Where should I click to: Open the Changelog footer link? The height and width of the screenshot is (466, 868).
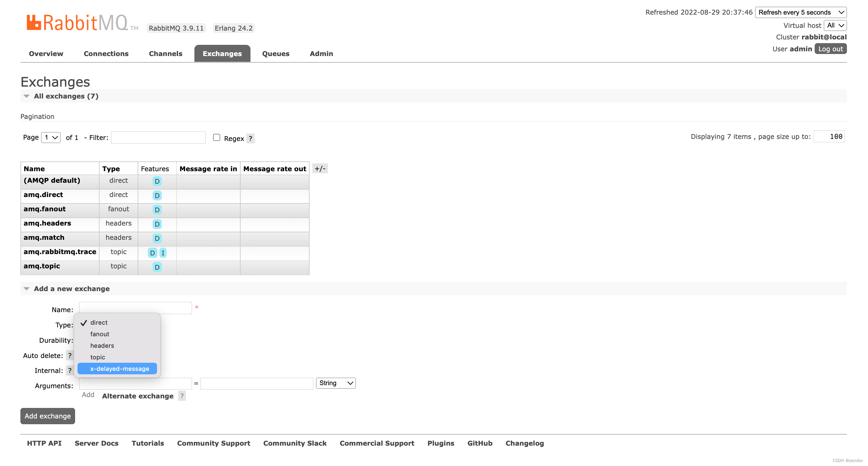click(x=525, y=443)
